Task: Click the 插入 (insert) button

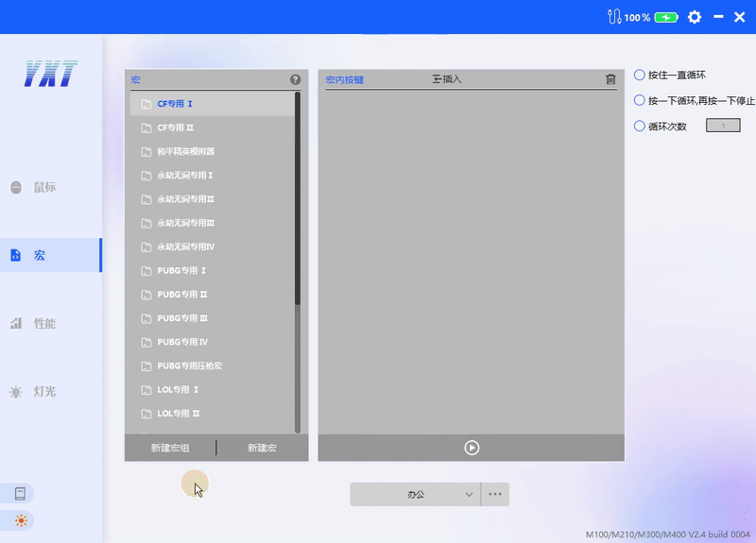Action: coord(447,80)
